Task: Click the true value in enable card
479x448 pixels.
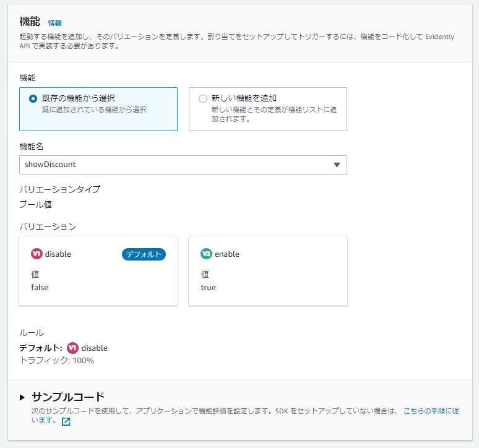Action: (x=209, y=288)
